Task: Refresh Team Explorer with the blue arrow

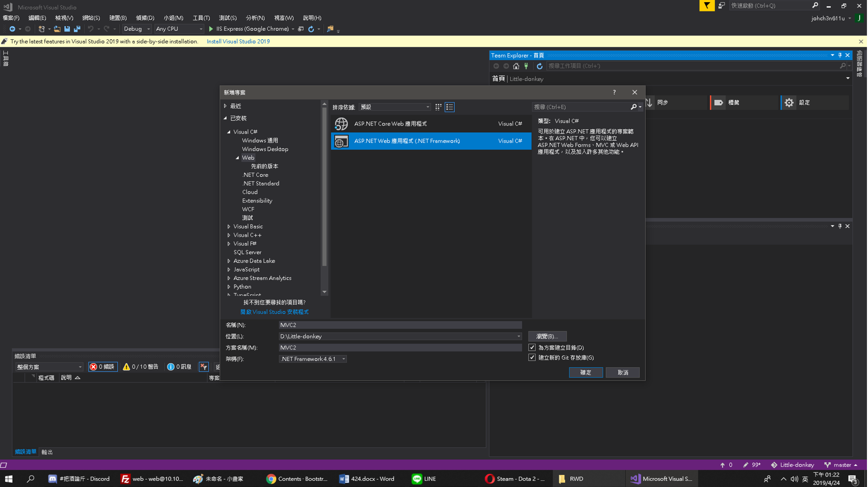Action: (539, 66)
